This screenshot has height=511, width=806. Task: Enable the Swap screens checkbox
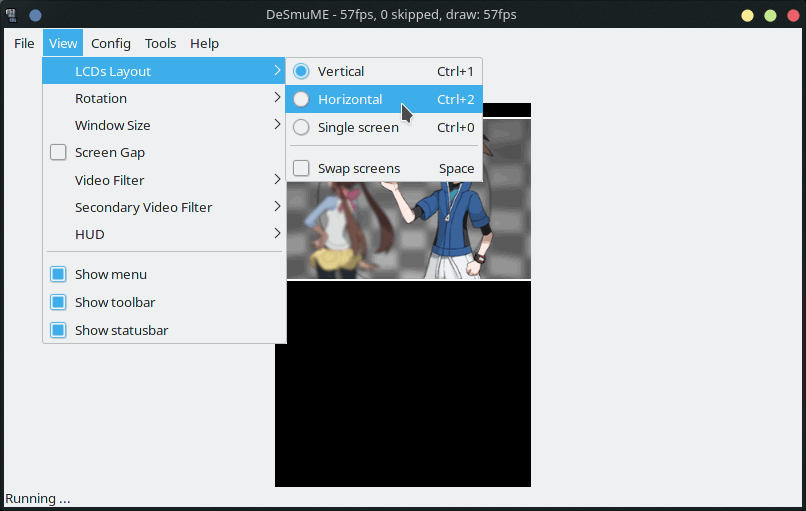301,168
